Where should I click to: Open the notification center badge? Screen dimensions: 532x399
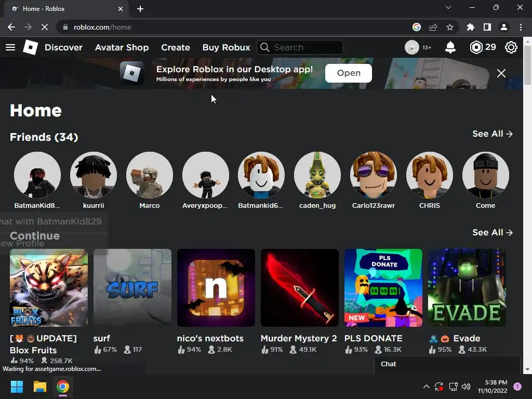coord(517,387)
